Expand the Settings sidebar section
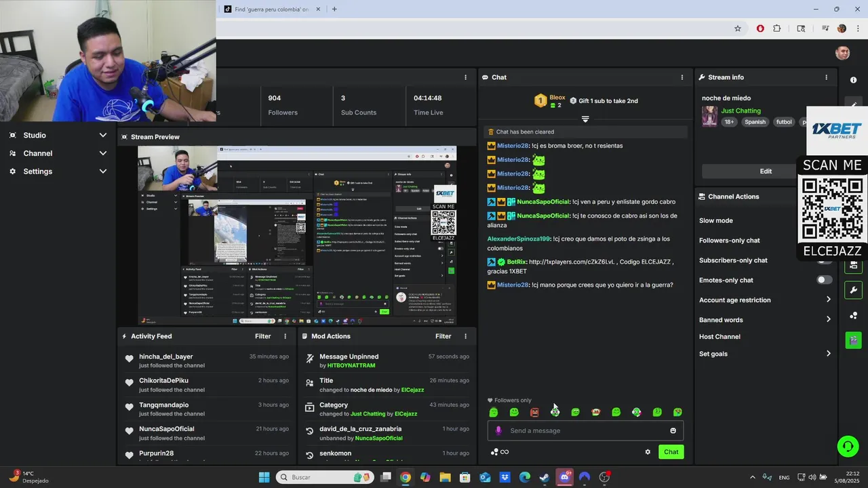868x488 pixels. [x=58, y=171]
